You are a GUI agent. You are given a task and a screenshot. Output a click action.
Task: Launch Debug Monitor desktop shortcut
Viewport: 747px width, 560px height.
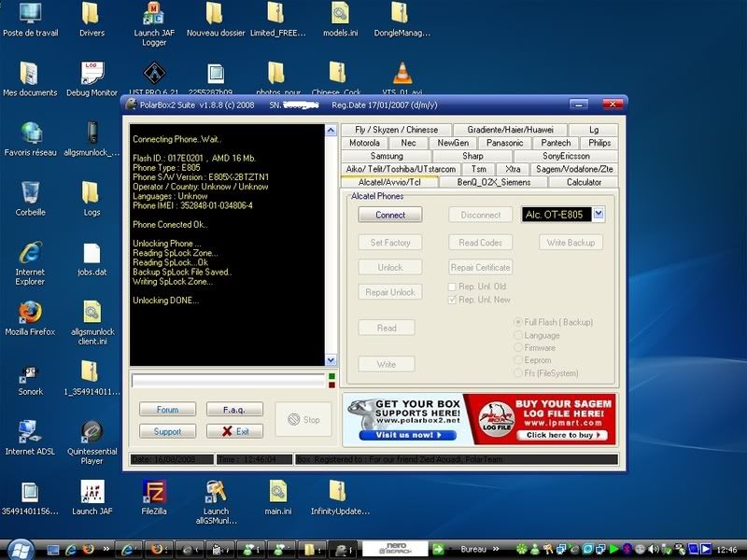coord(92,78)
